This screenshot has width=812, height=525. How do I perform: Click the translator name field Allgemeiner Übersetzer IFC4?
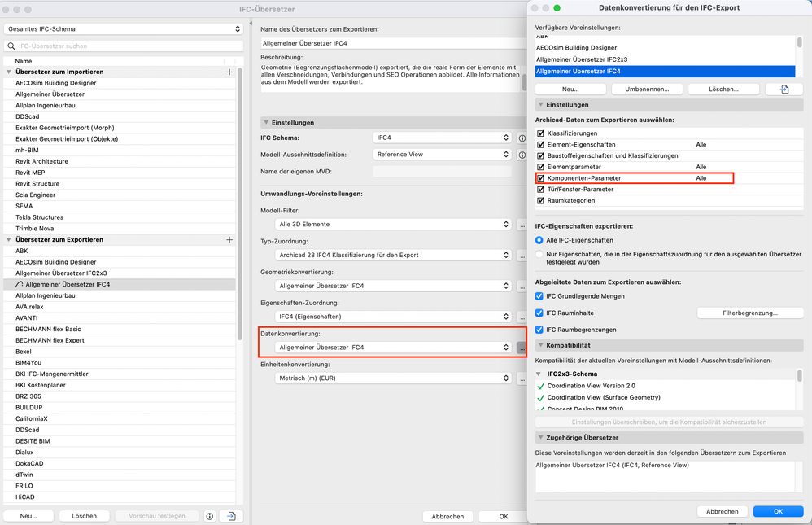pos(394,43)
